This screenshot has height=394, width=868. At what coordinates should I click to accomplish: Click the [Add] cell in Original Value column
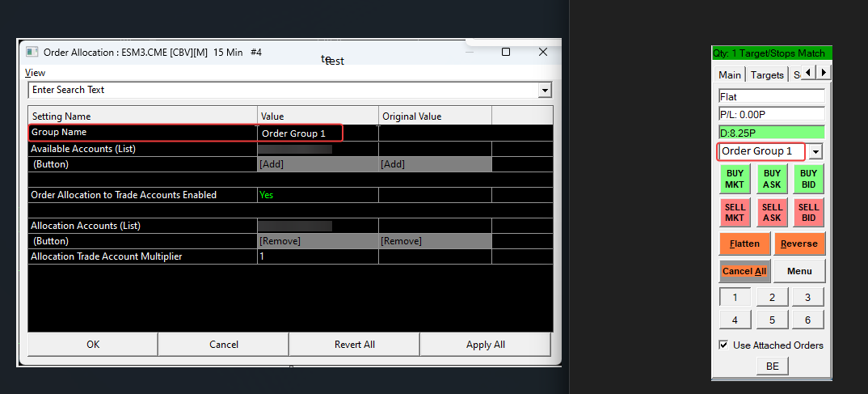point(435,164)
